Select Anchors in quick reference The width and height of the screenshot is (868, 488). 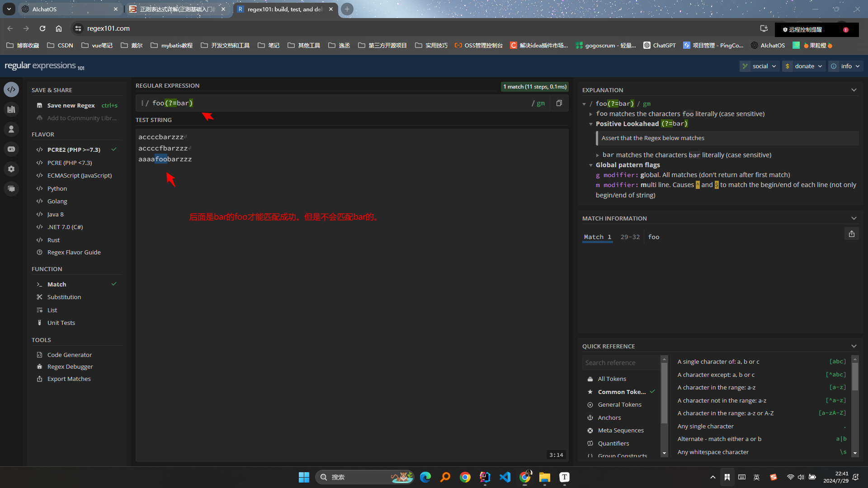pos(609,418)
